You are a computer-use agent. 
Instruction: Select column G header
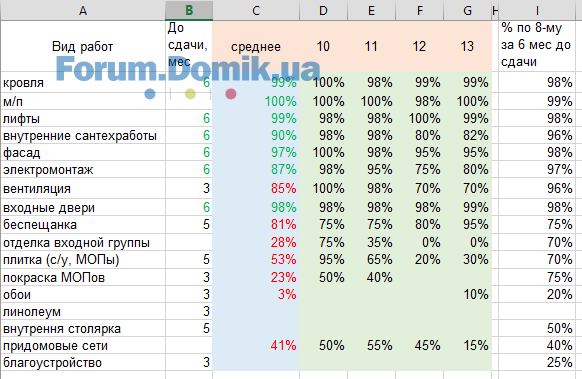tap(468, 10)
